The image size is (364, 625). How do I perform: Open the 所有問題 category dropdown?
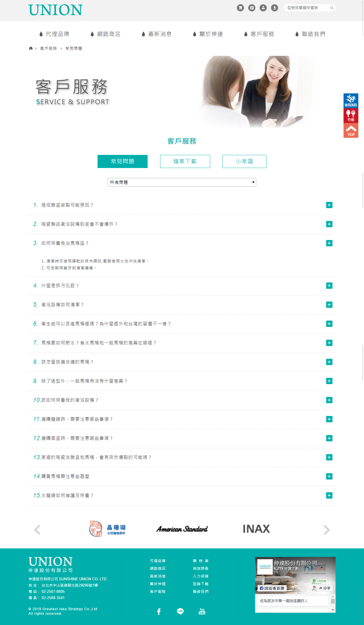[182, 182]
